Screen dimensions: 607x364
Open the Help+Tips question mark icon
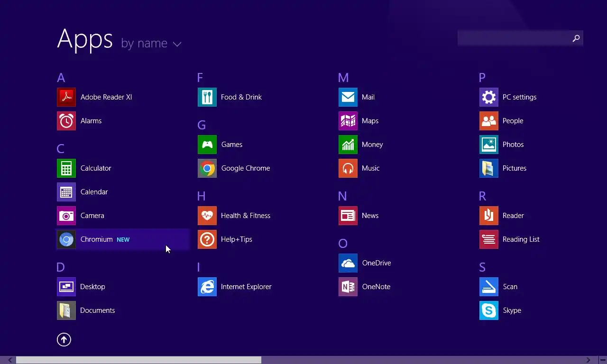pos(207,239)
